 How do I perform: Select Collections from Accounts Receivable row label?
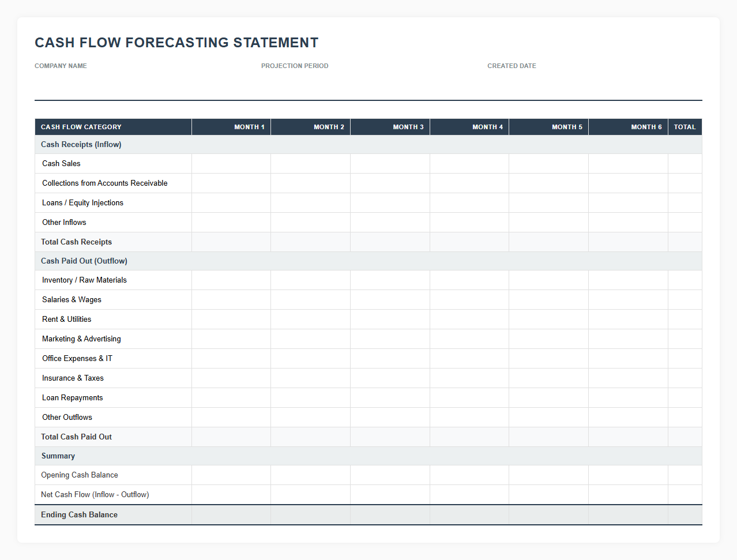tap(105, 183)
